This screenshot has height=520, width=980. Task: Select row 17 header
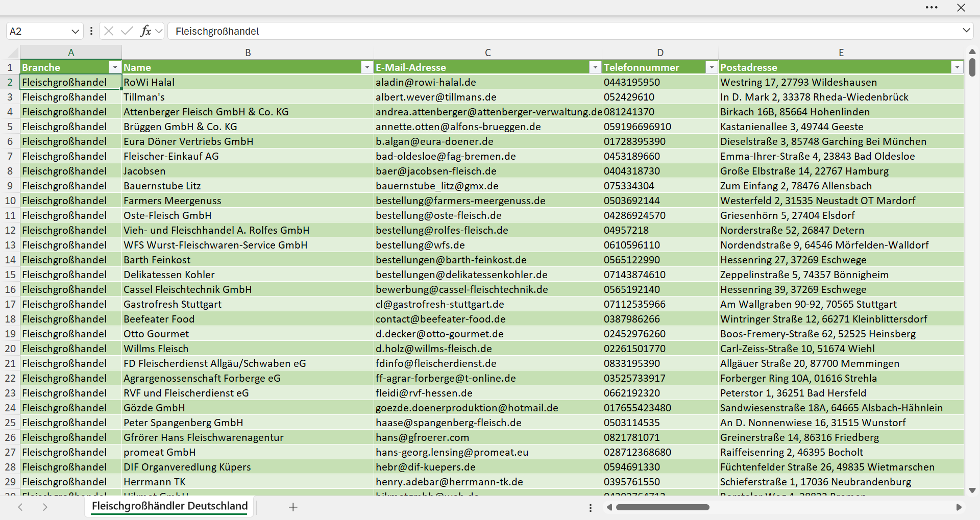10,304
